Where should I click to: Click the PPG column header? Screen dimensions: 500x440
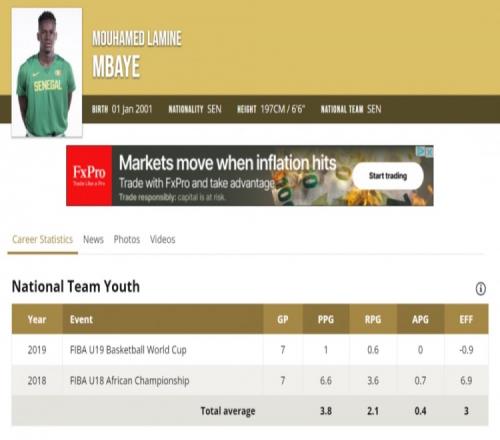(x=326, y=319)
